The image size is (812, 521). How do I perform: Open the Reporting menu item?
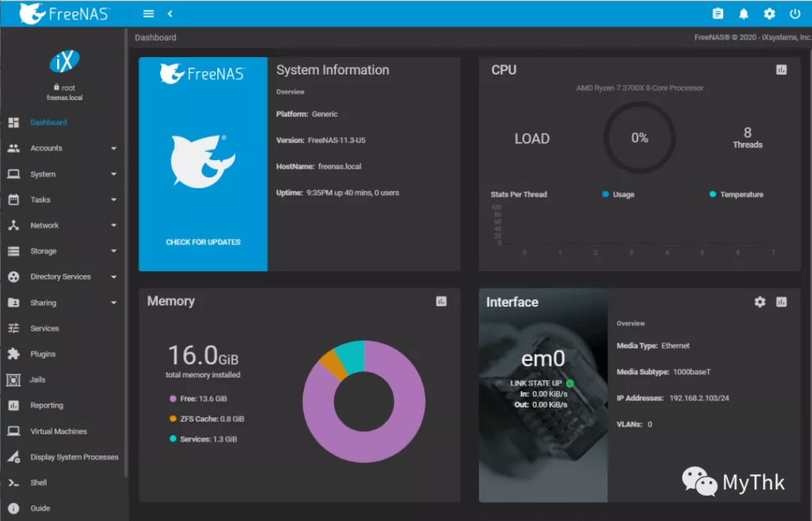pyautogui.click(x=47, y=405)
